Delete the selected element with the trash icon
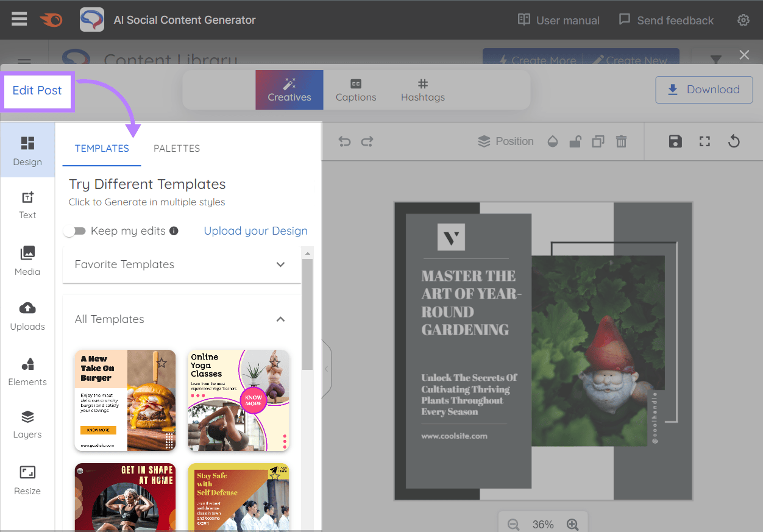This screenshot has width=763, height=532. 621,141
